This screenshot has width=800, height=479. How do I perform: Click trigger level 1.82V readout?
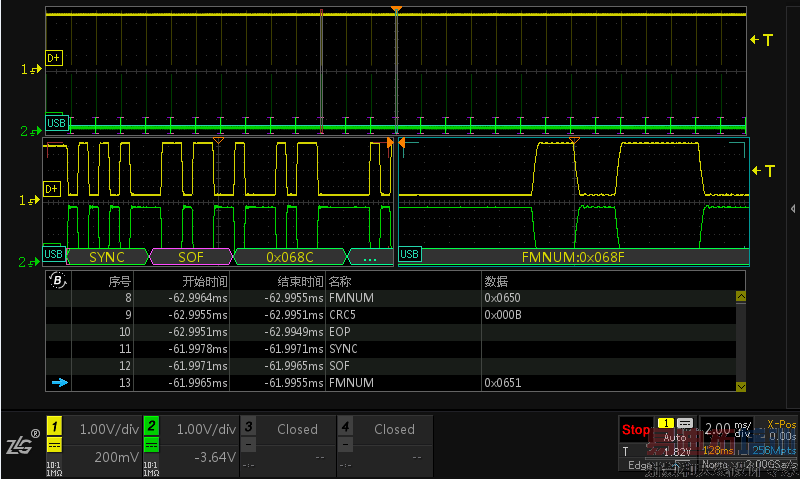click(677, 451)
